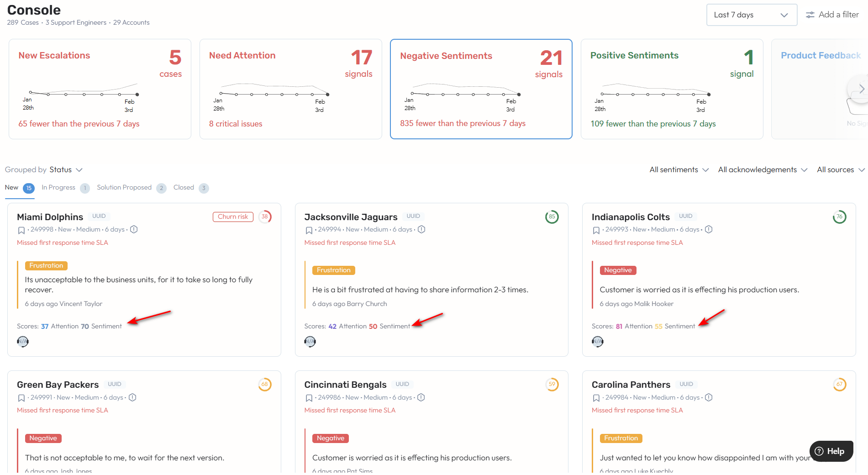Image resolution: width=868 pixels, height=475 pixels.
Task: Open the Indianapolis Colts account title
Action: 631,217
